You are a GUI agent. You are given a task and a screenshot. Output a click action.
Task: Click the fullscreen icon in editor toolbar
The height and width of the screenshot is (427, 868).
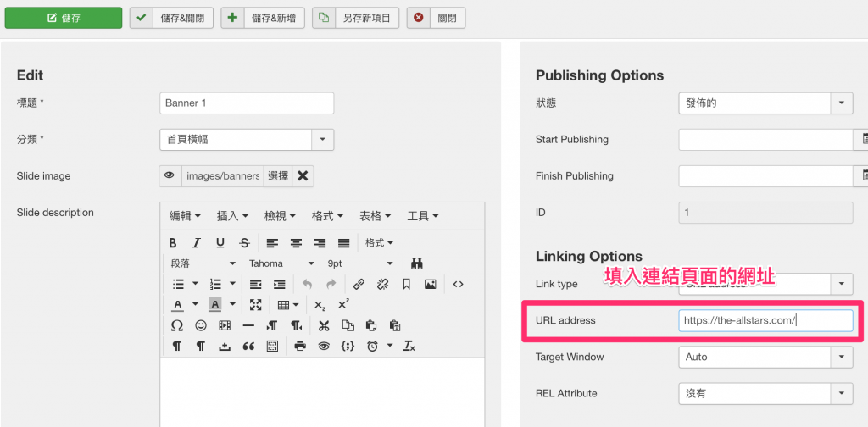pos(256,305)
